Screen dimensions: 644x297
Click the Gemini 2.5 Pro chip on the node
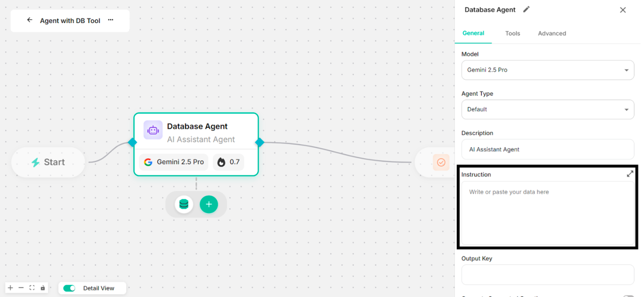(174, 162)
